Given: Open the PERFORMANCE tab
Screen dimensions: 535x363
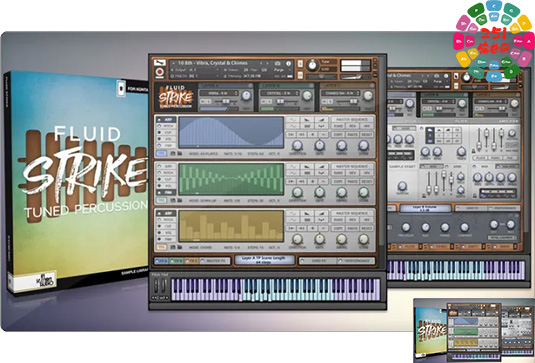Looking at the screenshot, I should [x=356, y=261].
